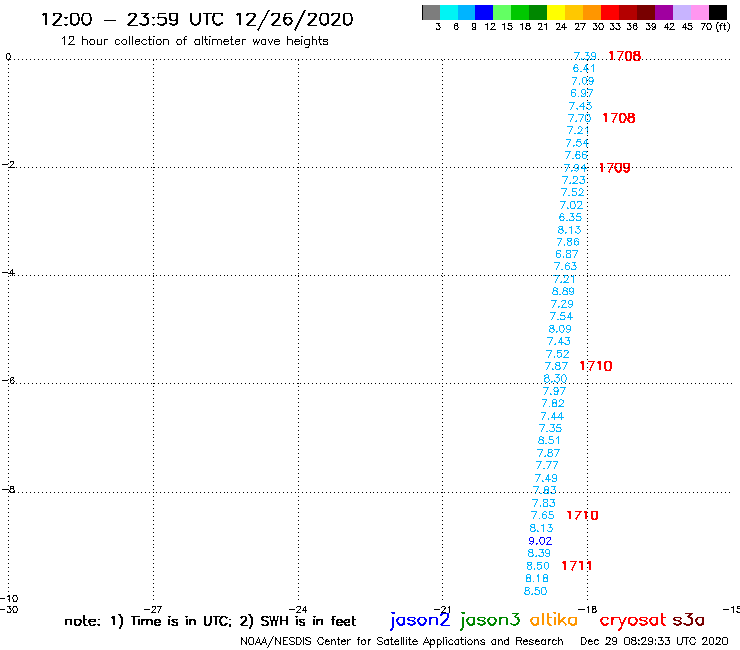Image resolution: width=740 pixels, height=650 pixels.
Task: Click the dark blue 9.02 wave height value
Action: point(540,541)
